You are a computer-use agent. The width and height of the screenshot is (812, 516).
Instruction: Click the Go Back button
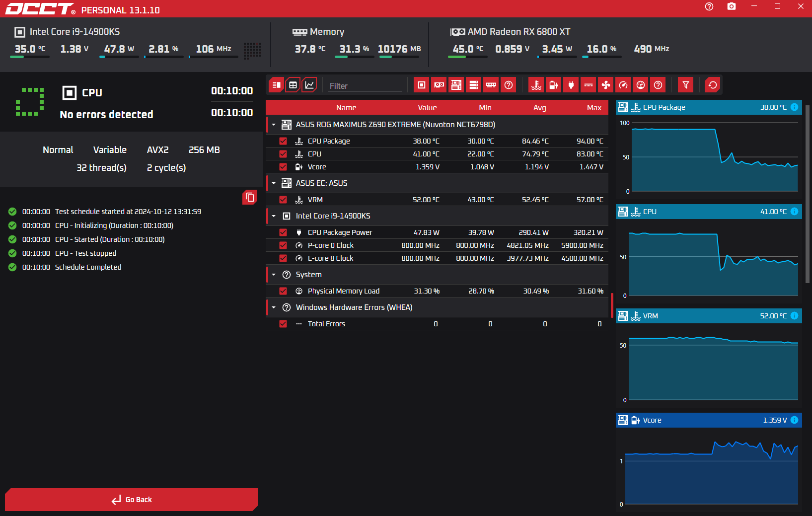(x=132, y=500)
